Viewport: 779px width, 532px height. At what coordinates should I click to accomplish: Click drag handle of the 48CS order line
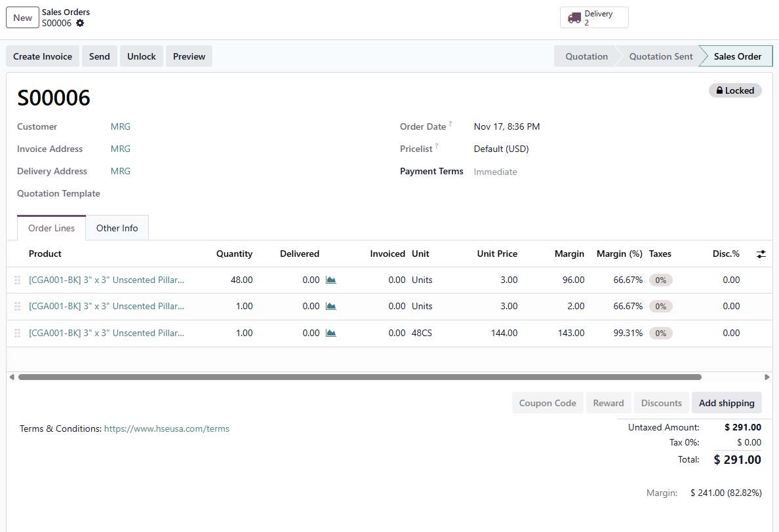17,333
